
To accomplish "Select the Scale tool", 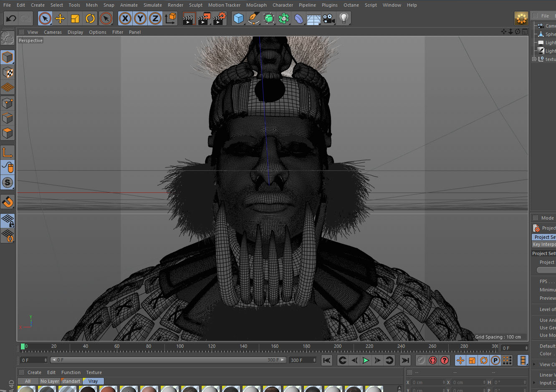I will point(75,18).
